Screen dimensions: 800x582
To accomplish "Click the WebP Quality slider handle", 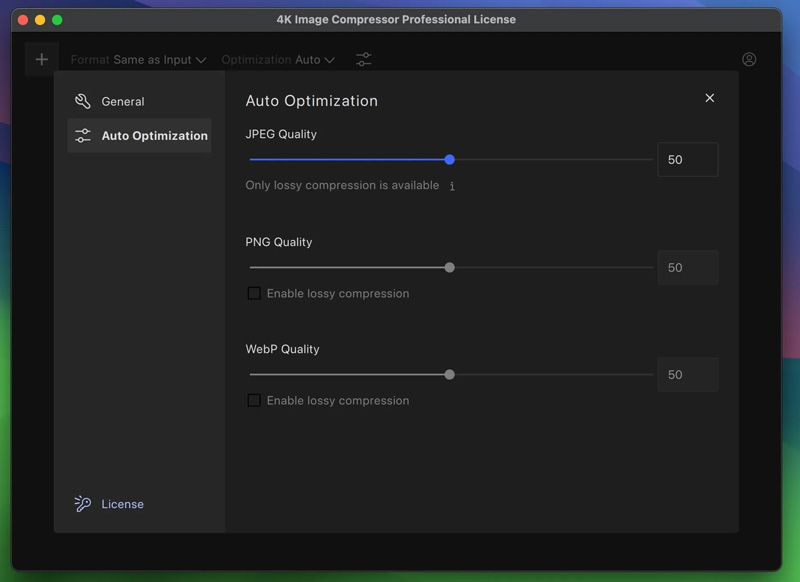I will pos(450,374).
